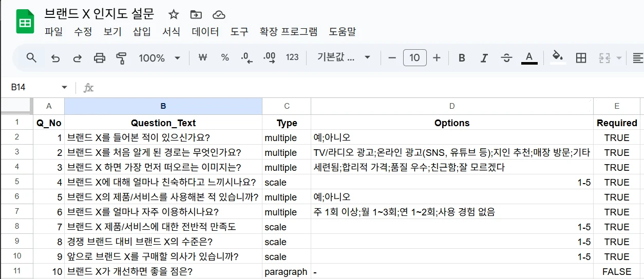Activate the paint format roller
644x279 pixels.
click(121, 58)
